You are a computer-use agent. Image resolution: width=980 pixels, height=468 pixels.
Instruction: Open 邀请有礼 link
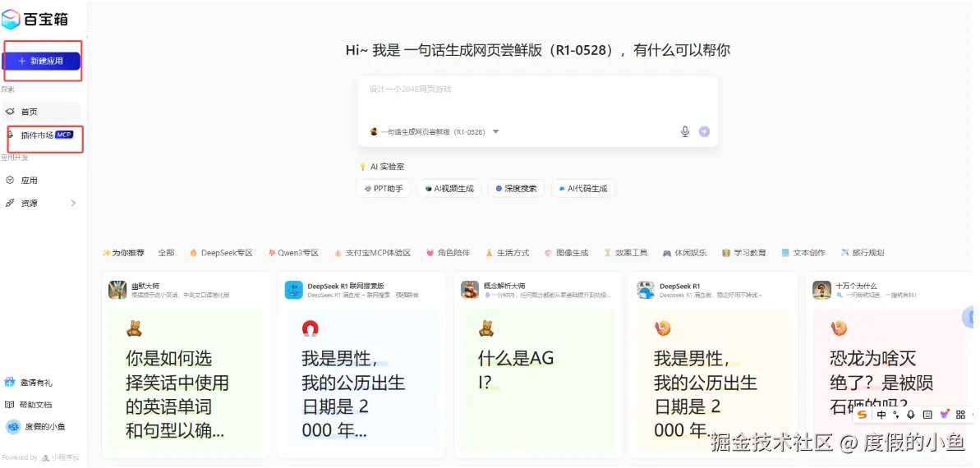pyautogui.click(x=36, y=383)
